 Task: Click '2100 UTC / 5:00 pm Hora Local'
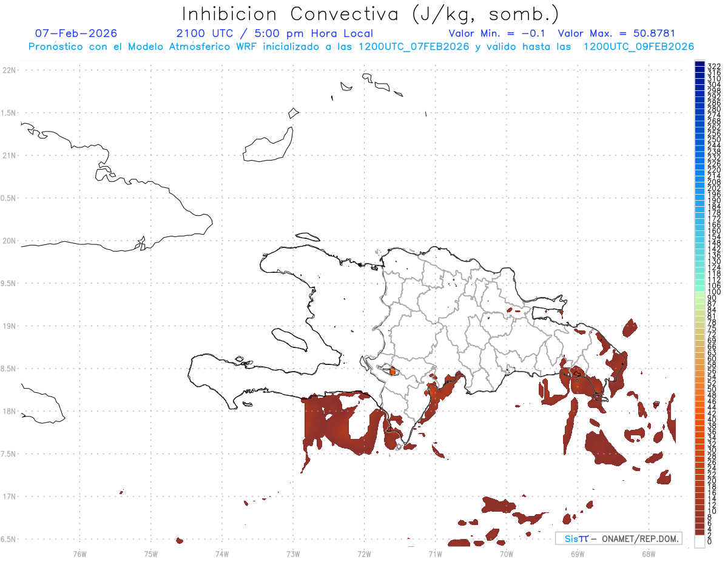[275, 33]
